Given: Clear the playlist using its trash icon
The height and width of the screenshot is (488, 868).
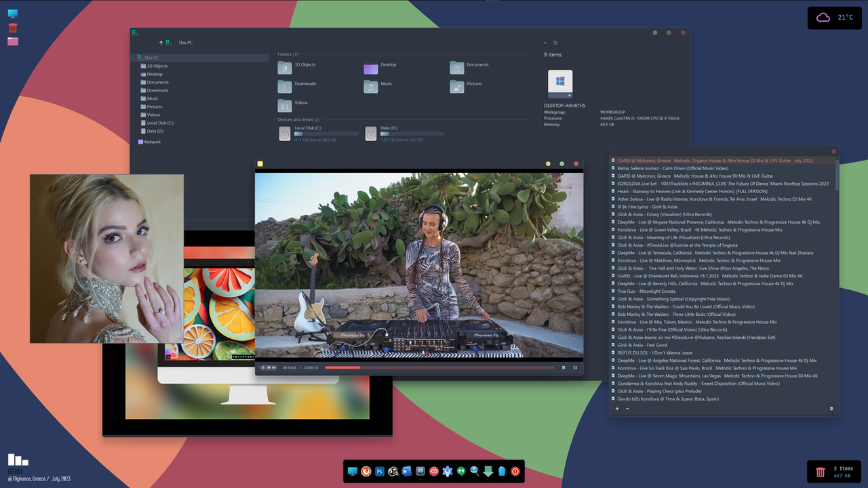Looking at the screenshot, I should [831, 409].
